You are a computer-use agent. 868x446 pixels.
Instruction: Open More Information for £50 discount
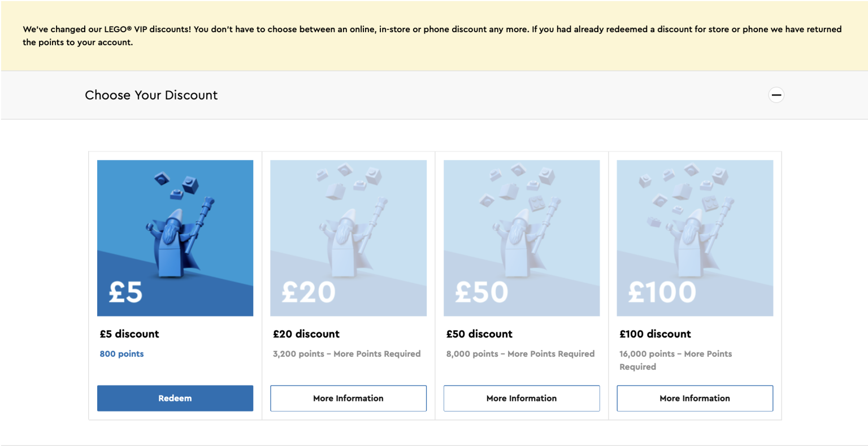[x=521, y=398]
